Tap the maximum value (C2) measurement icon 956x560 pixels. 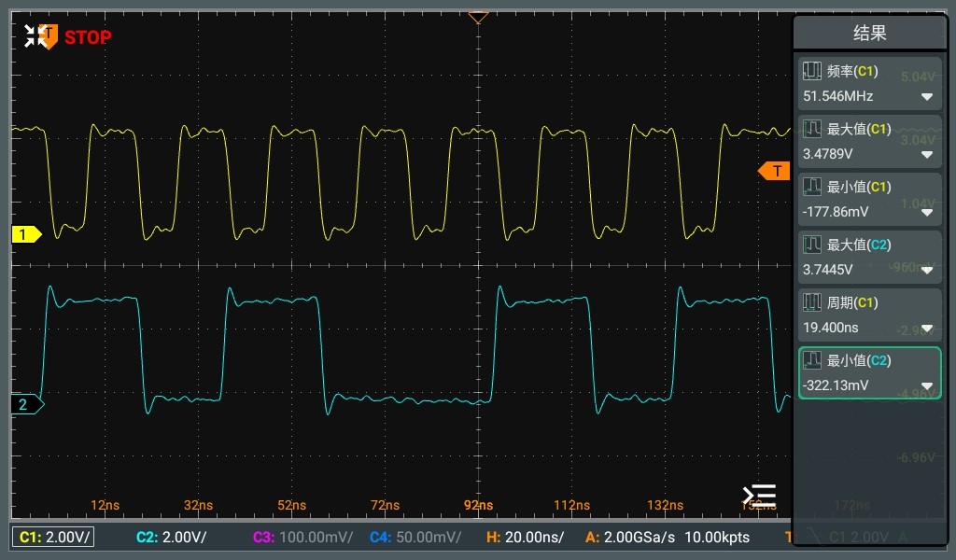(813, 245)
